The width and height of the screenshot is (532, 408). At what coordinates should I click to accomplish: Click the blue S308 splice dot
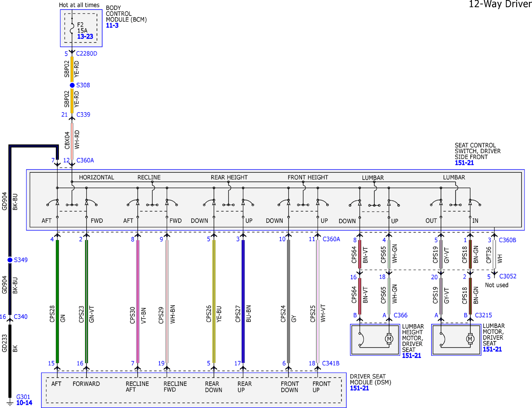[x=72, y=85]
